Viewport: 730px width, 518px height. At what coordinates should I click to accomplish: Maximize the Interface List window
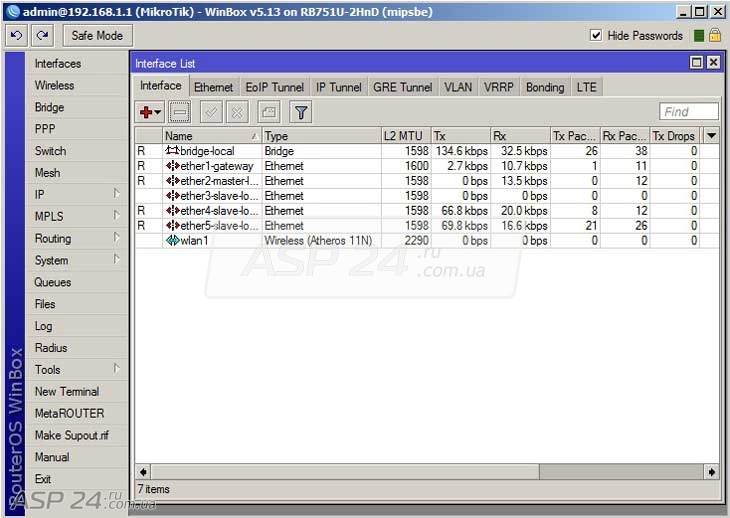coord(696,62)
